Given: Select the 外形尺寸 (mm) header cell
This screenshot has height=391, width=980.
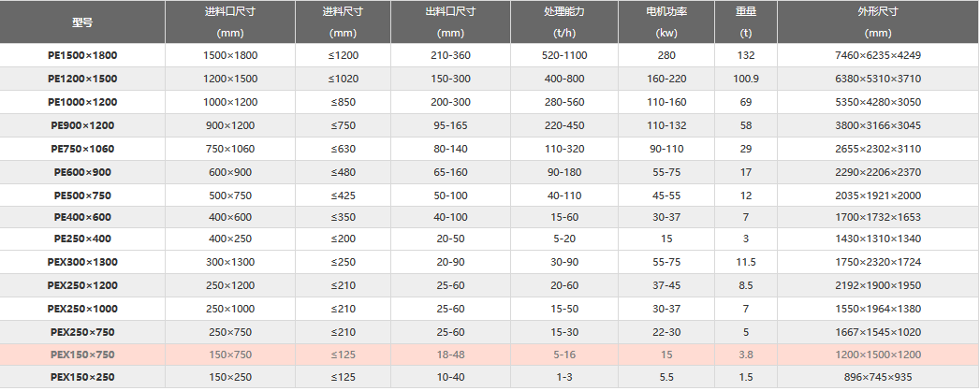Looking at the screenshot, I should point(878,22).
